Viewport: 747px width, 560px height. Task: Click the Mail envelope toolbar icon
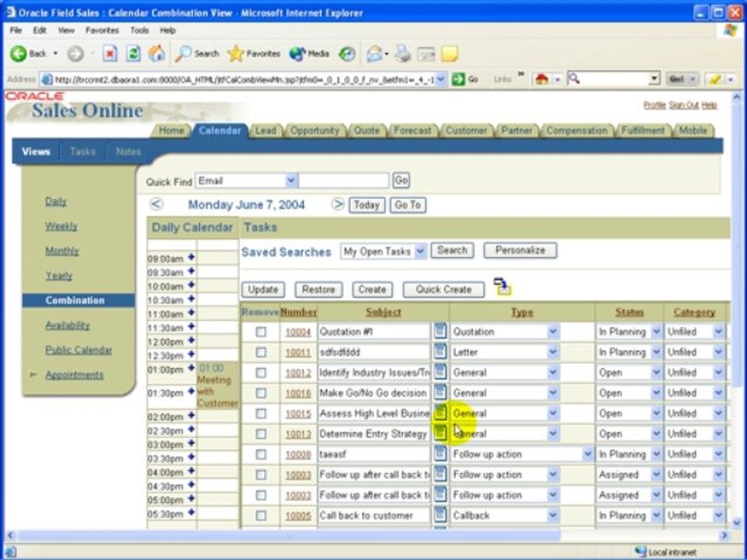[x=374, y=54]
